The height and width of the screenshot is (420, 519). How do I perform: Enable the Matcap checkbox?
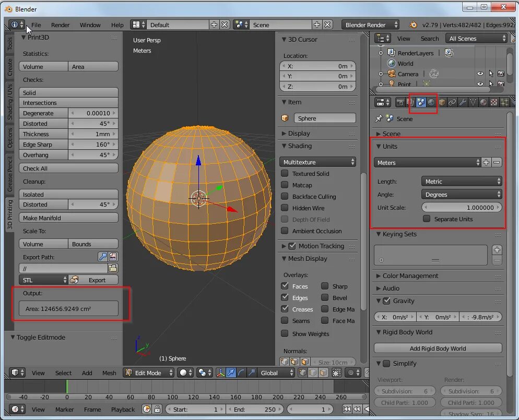[x=285, y=185]
